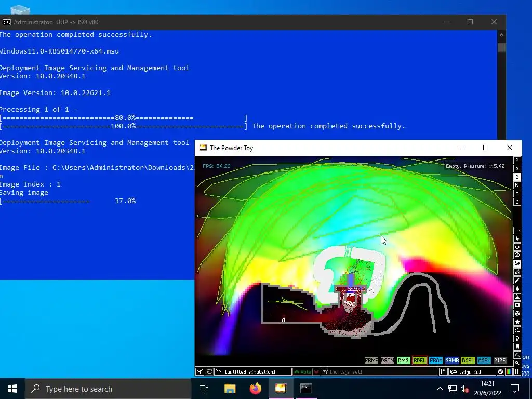Open the Walls element category
Screen dimensions: 532x399
pyautogui.click(x=517, y=230)
